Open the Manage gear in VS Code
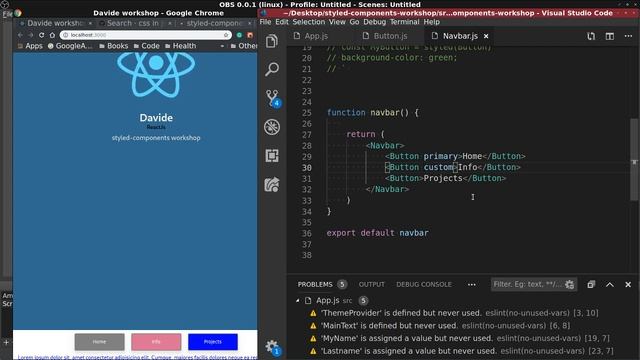 (272, 347)
